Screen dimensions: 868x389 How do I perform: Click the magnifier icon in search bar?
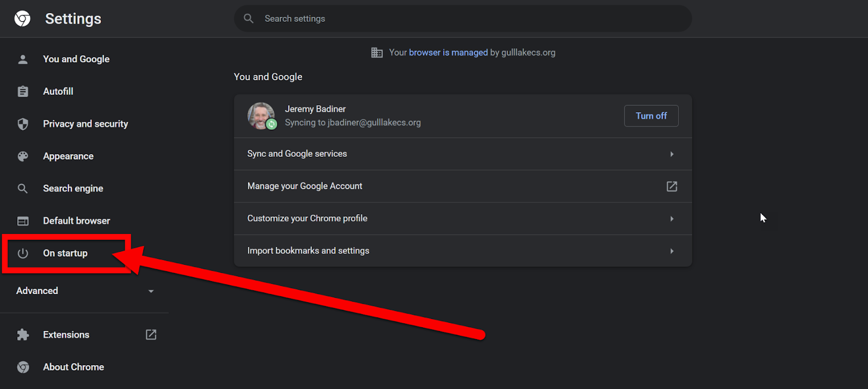coord(248,18)
